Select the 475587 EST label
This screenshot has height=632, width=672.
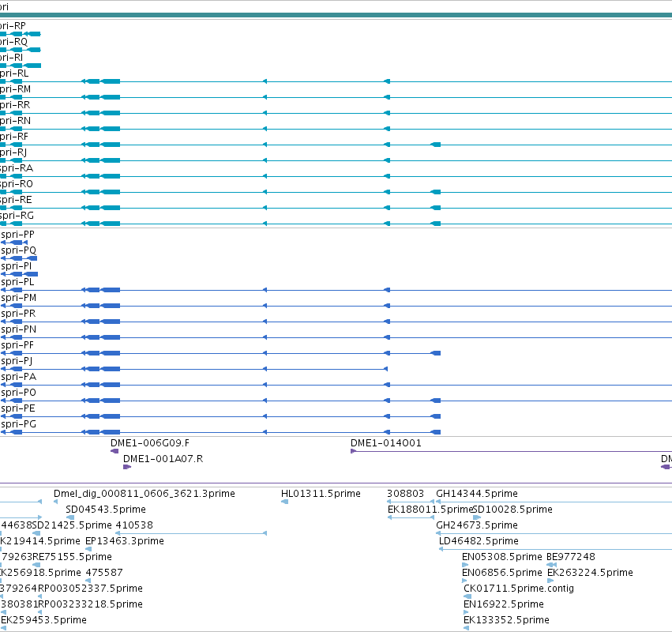104,573
